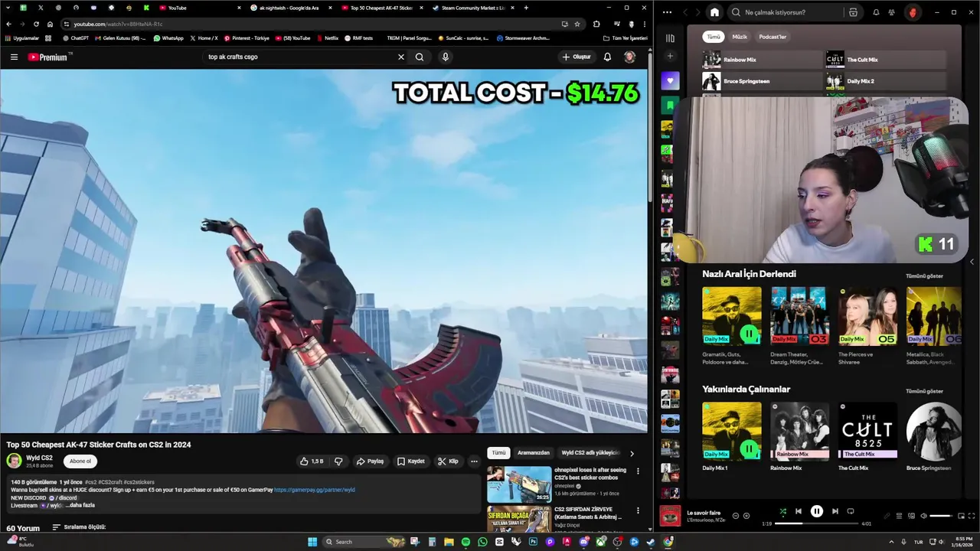Adjust the Spotify volume slider
The image size is (980, 551).
tap(940, 516)
